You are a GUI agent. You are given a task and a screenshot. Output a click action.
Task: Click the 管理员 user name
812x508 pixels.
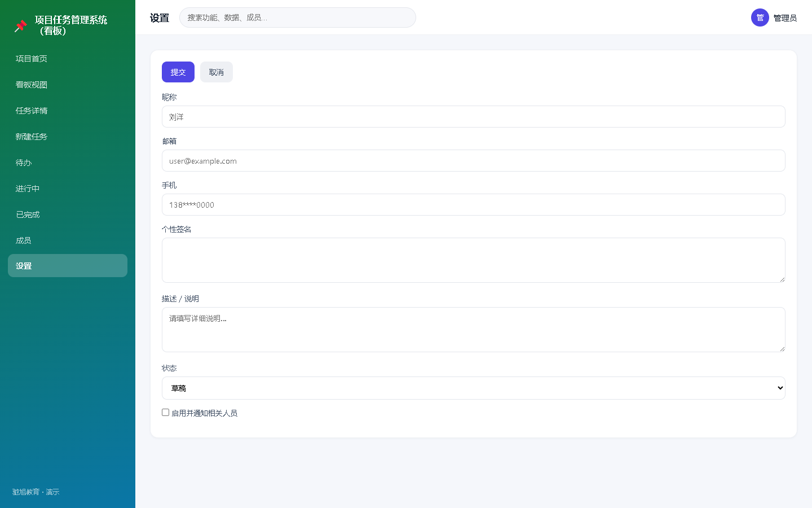[x=785, y=18]
